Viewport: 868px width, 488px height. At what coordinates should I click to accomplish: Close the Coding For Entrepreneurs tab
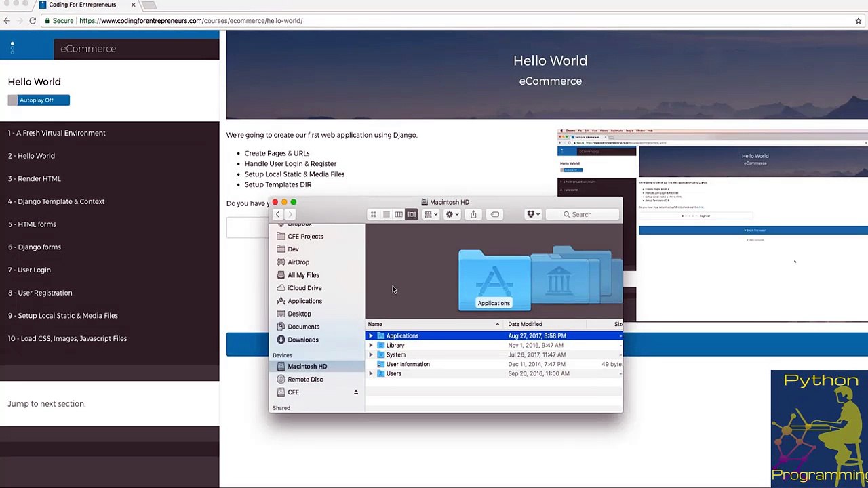(133, 5)
